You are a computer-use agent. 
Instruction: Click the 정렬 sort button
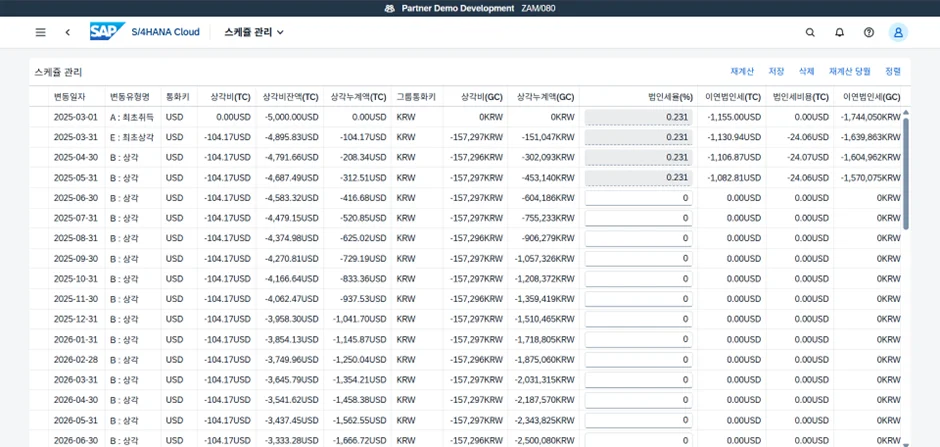tap(893, 72)
